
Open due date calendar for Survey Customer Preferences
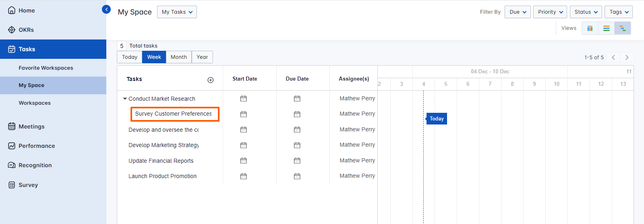297,114
